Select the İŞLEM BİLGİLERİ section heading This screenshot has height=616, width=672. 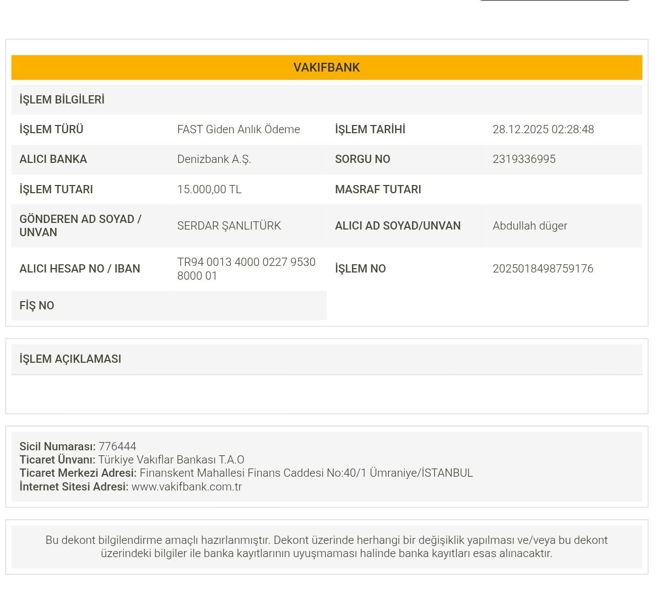62,100
